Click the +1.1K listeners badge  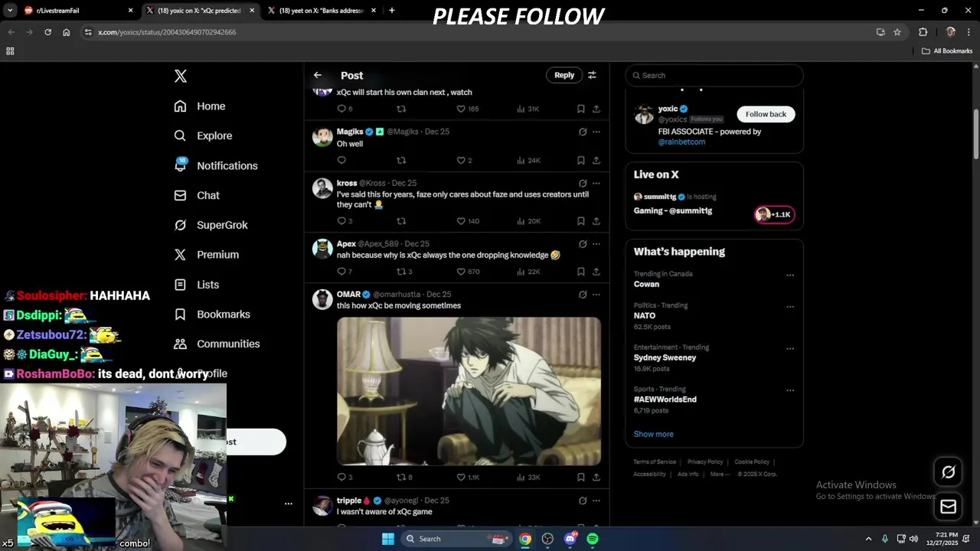[x=775, y=214]
